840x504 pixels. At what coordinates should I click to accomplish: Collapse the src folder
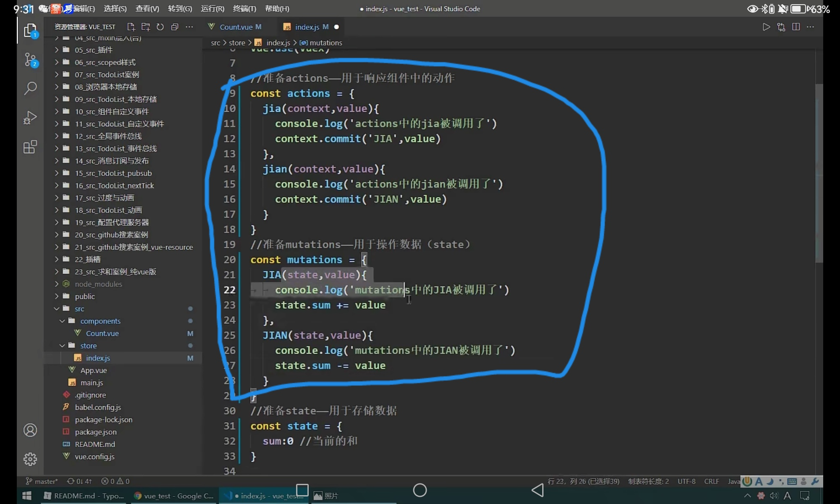(79, 309)
